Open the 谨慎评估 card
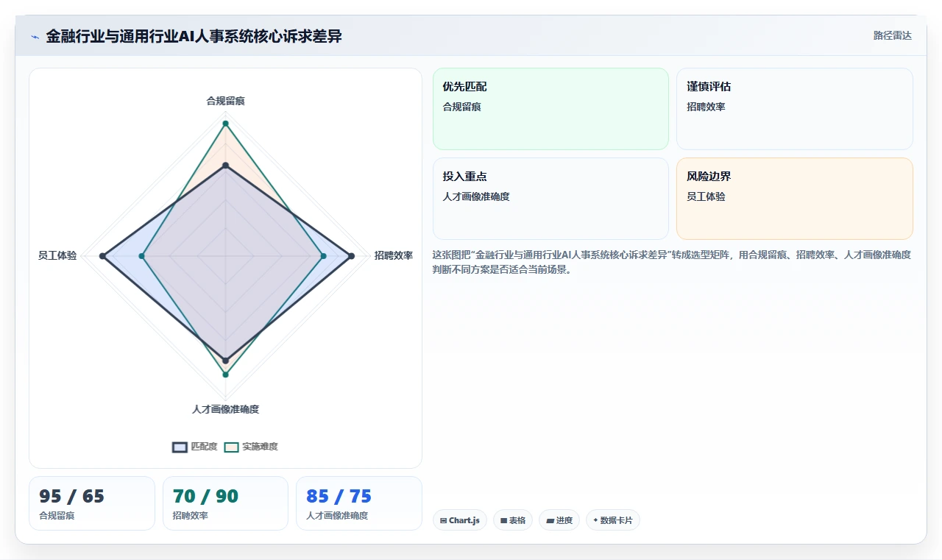Image resolution: width=942 pixels, height=560 pixels. (795, 109)
